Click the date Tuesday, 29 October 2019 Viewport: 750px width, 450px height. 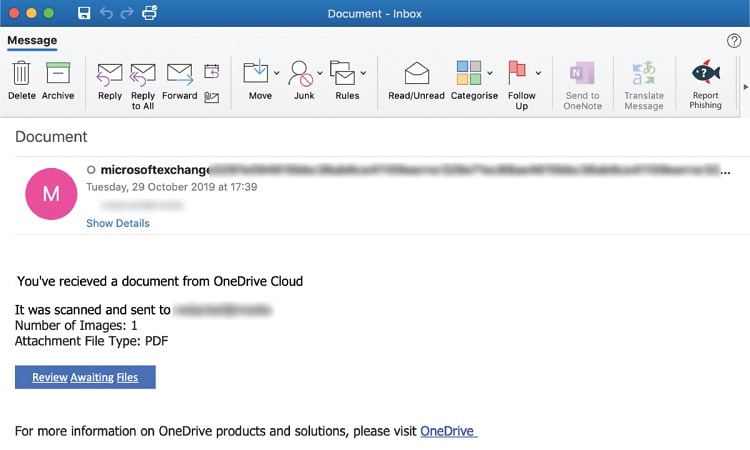click(x=171, y=187)
